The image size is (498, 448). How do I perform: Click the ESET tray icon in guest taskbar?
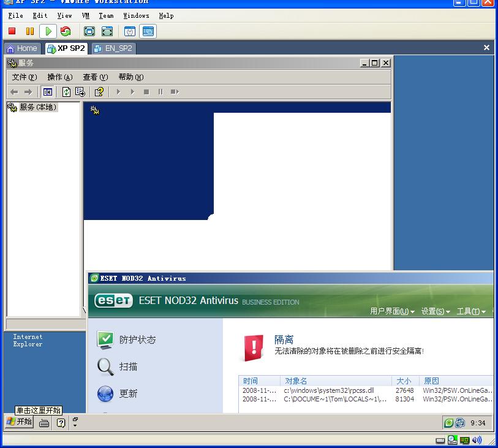tap(449, 423)
